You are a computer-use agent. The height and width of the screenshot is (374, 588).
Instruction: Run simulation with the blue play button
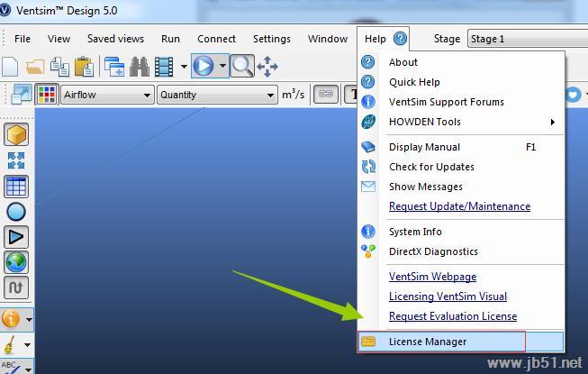click(204, 66)
